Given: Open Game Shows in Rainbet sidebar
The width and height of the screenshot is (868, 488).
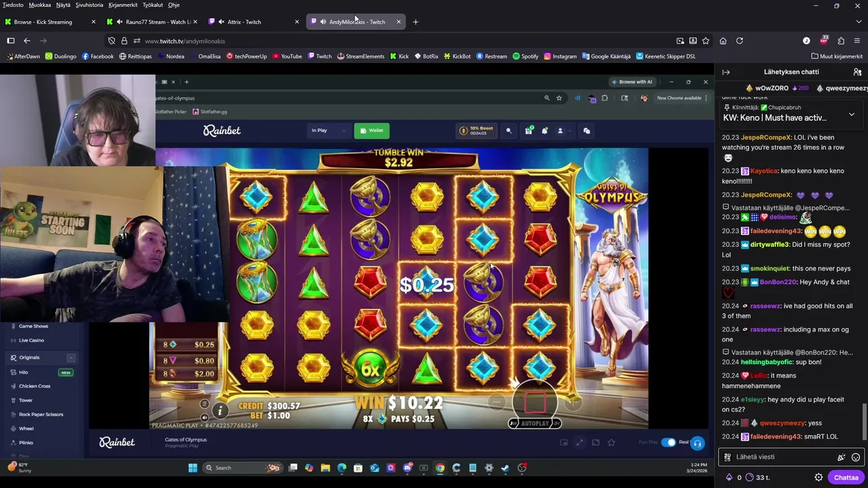Looking at the screenshot, I should 33,326.
